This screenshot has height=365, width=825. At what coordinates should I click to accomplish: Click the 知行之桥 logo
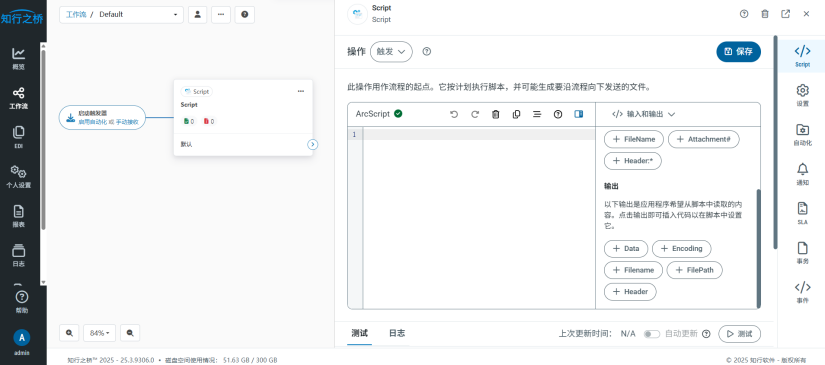pyautogui.click(x=22, y=18)
